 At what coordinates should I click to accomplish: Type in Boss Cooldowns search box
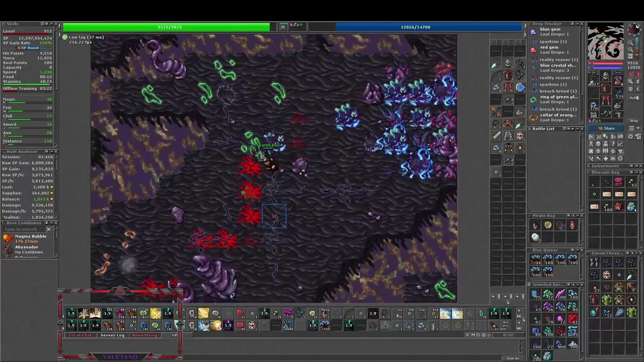click(x=24, y=229)
